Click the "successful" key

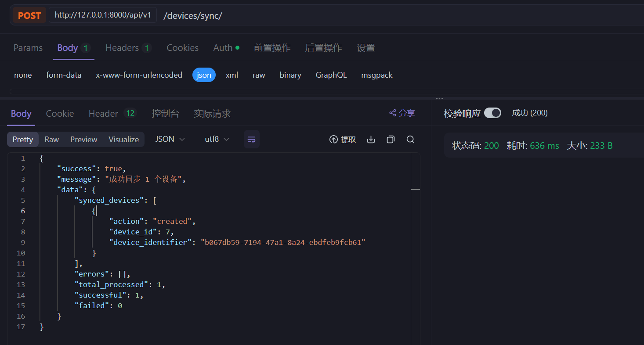(101, 295)
